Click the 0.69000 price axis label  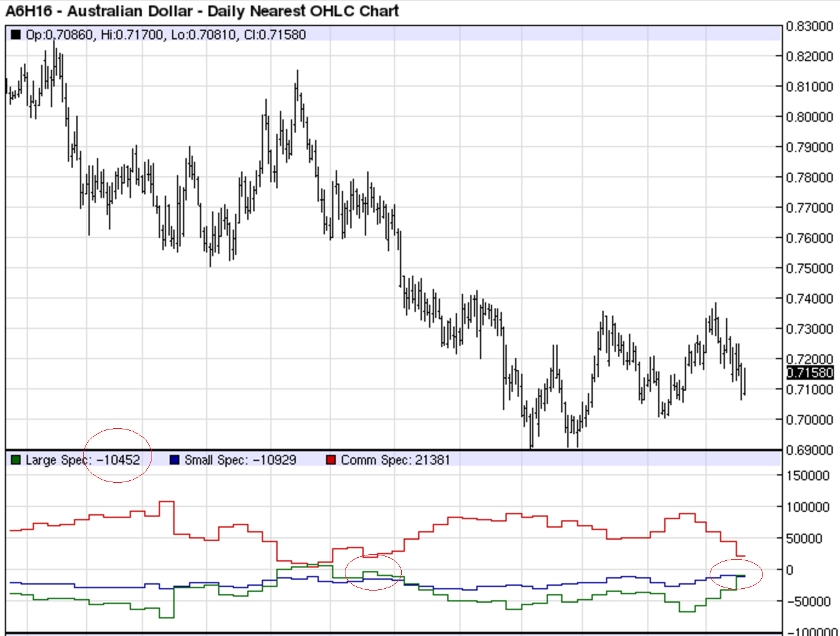[x=809, y=450]
